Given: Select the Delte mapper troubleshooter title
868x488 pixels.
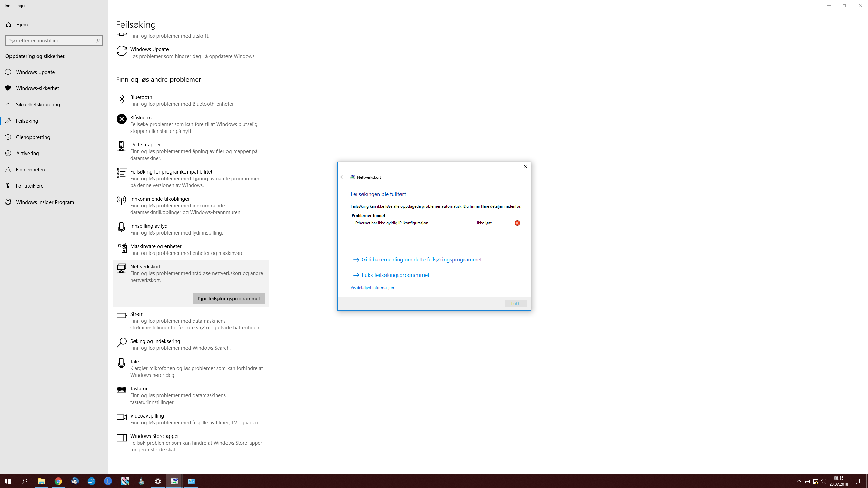Looking at the screenshot, I should click(145, 144).
